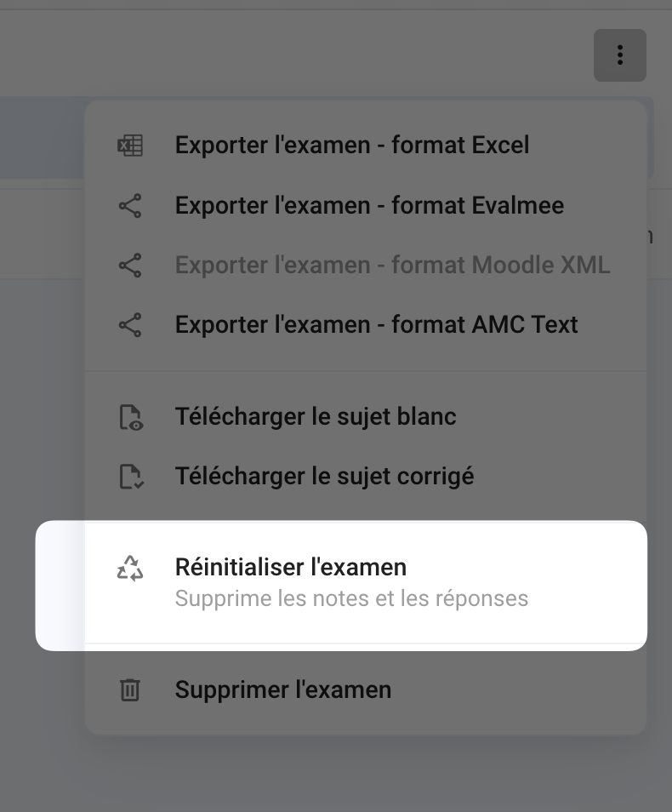Click the blank subject document-eye icon
Screen dimensions: 672x812
(x=129, y=417)
